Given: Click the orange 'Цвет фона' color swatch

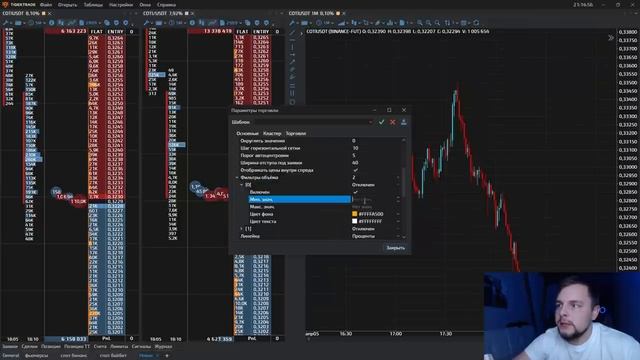Looking at the screenshot, I should pos(354,214).
